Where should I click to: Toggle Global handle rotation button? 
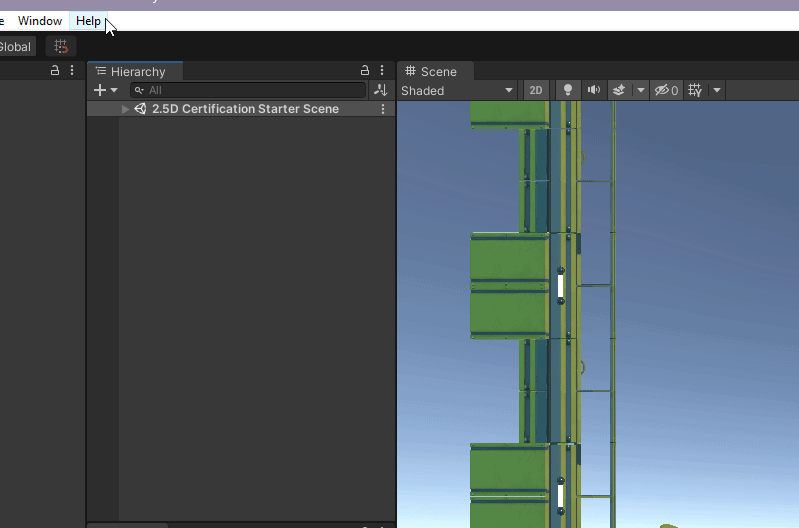(x=16, y=47)
